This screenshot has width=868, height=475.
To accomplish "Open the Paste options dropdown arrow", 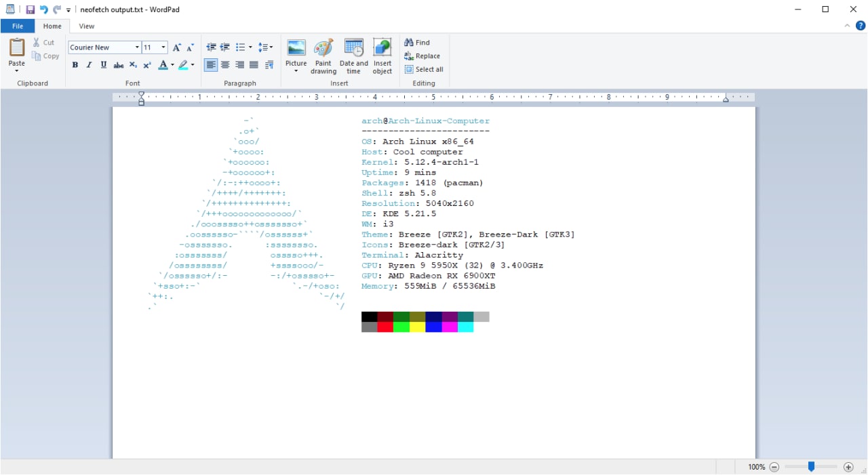I will point(17,70).
